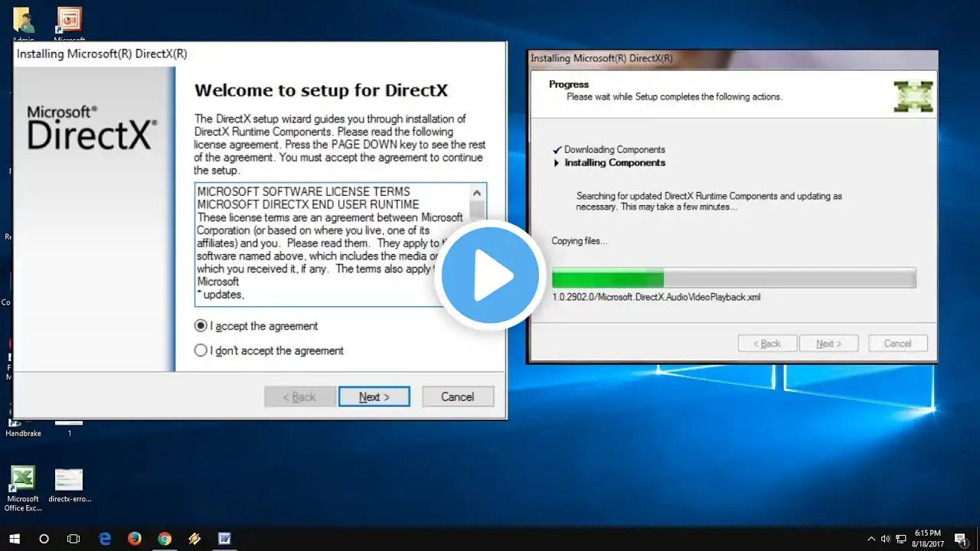Click the volume speaker icon in tray
Image resolution: width=980 pixels, height=551 pixels.
885,539
